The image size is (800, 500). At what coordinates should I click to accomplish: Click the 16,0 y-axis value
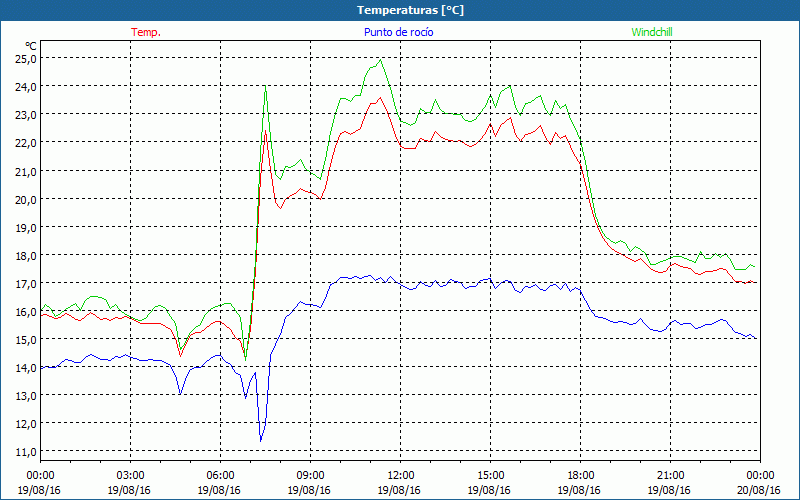click(x=26, y=312)
